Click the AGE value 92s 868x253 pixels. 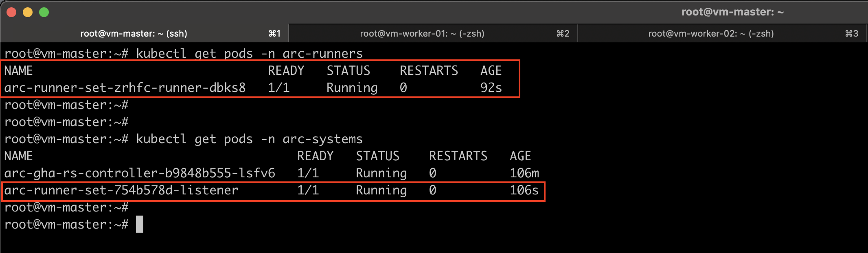click(491, 88)
